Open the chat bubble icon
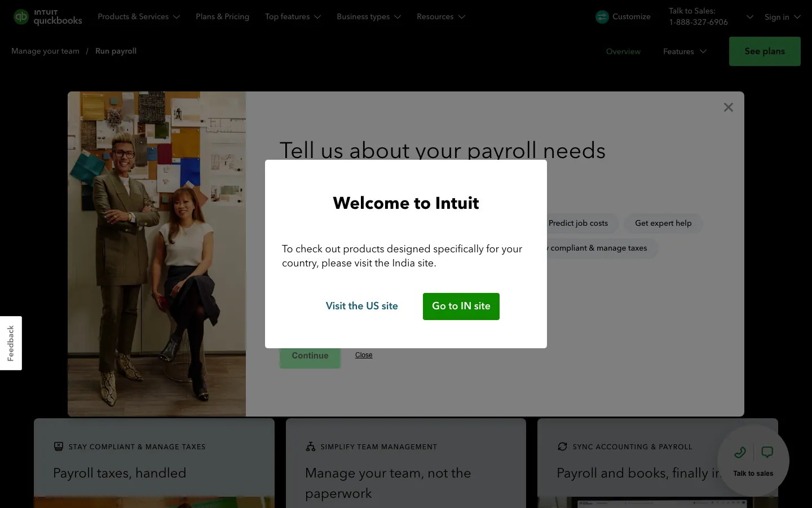 point(767,452)
